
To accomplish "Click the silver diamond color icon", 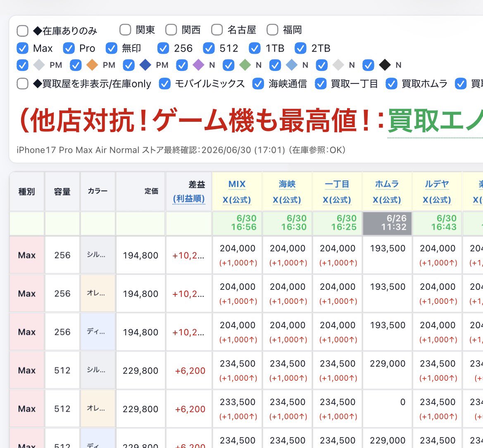I will click(39, 65).
